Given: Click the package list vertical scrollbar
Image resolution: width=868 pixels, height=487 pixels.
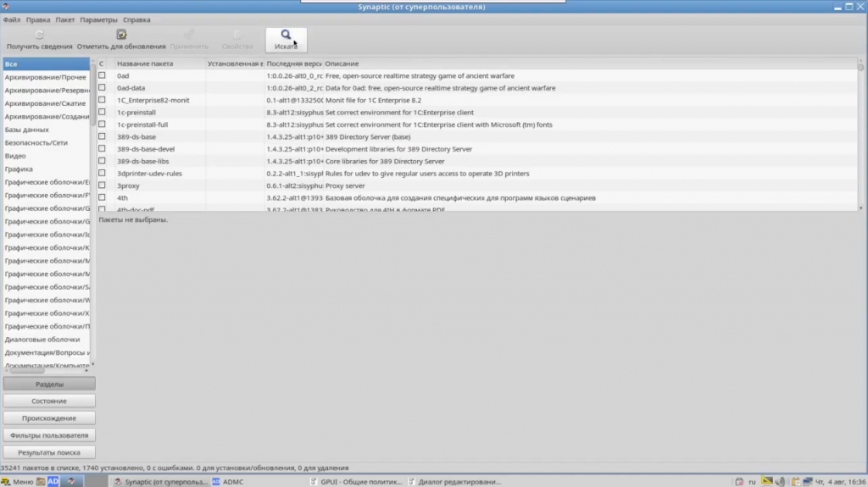Looking at the screenshot, I should (x=860, y=133).
